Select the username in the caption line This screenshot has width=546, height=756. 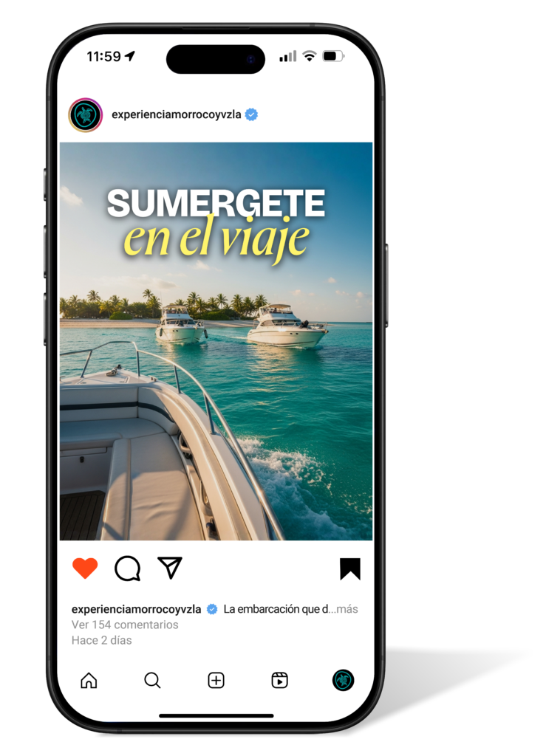[x=137, y=609]
